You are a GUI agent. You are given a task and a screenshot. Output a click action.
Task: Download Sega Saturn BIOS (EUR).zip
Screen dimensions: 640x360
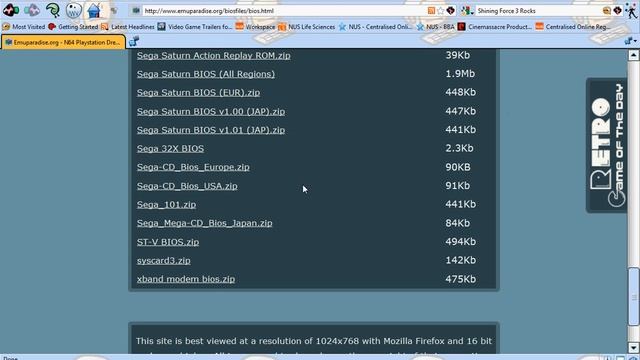pos(198,93)
